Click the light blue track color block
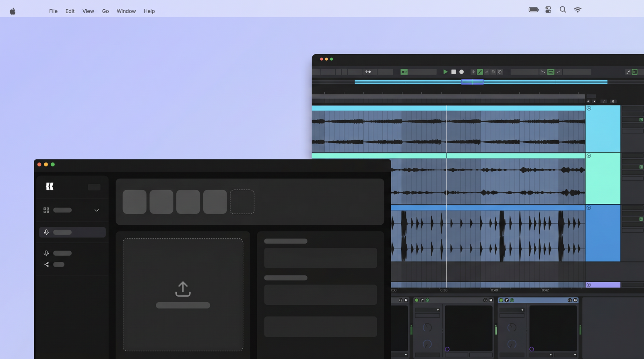The image size is (644, 359). click(x=603, y=129)
